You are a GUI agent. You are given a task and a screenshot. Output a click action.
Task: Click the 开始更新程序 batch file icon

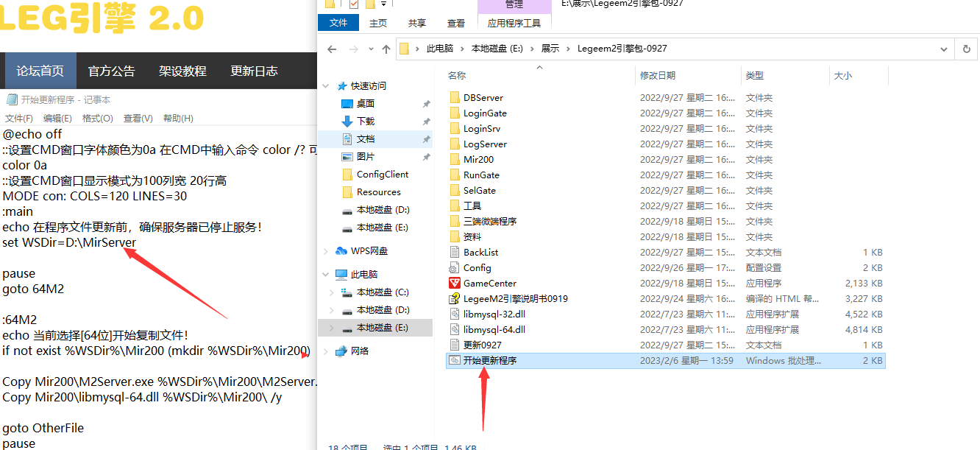click(455, 361)
